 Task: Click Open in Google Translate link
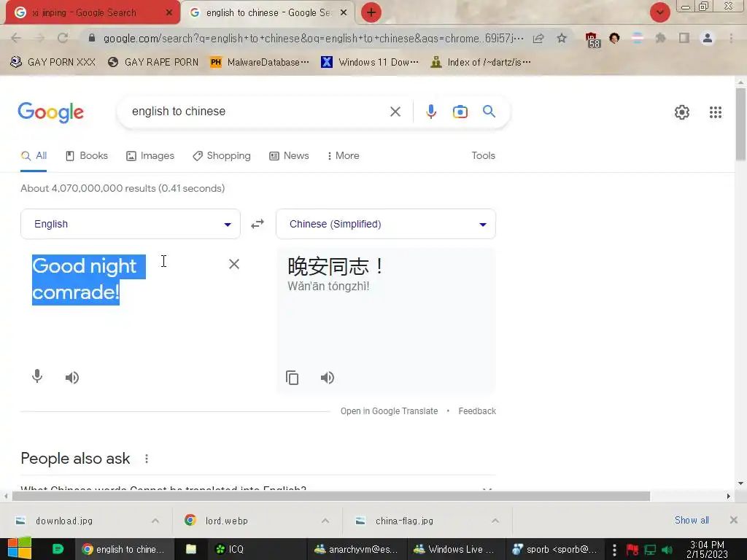pos(389,411)
